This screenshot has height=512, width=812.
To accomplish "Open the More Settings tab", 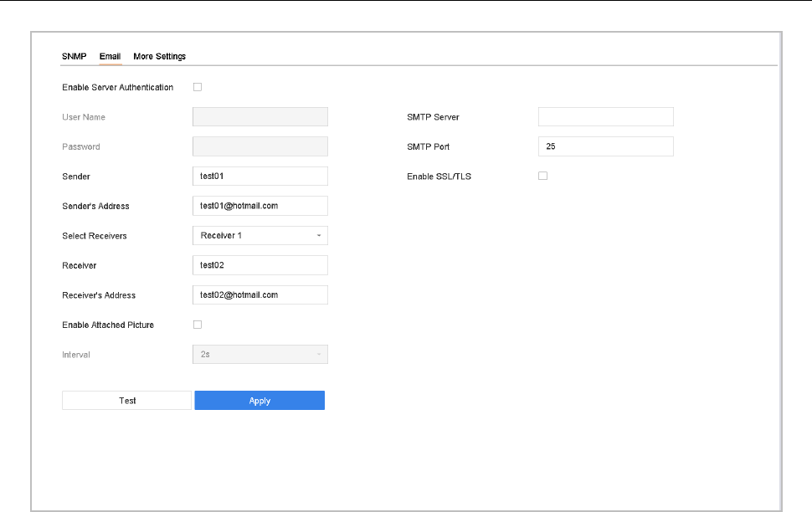I will tap(159, 57).
